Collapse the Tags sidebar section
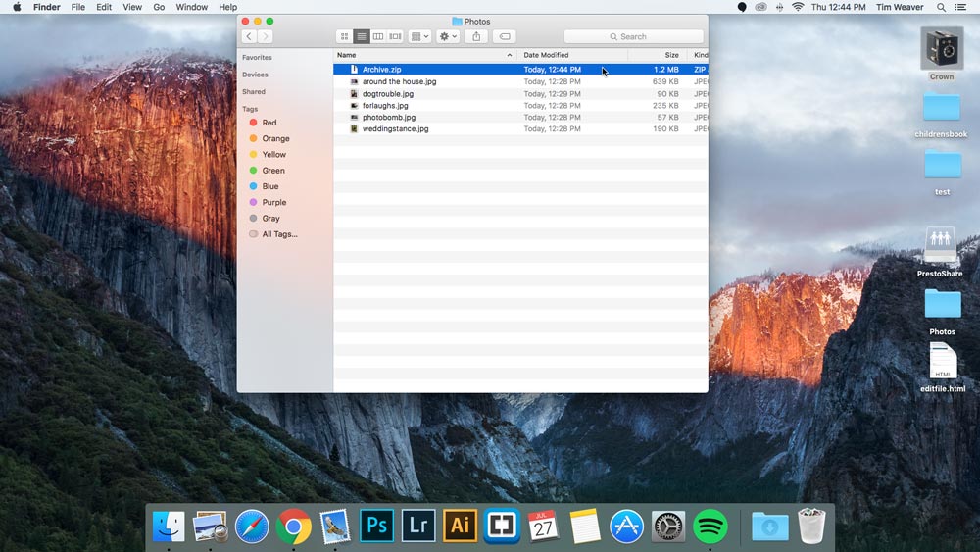The width and height of the screenshot is (980, 552). click(x=250, y=109)
